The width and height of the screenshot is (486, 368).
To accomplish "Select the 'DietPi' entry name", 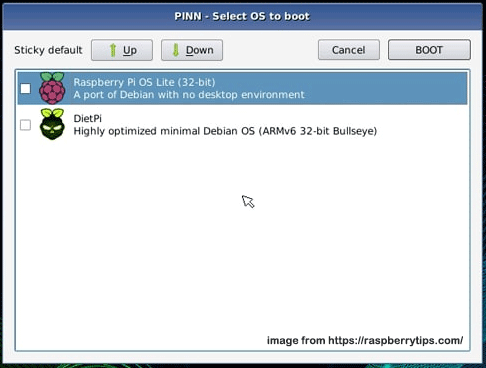I will click(88, 118).
